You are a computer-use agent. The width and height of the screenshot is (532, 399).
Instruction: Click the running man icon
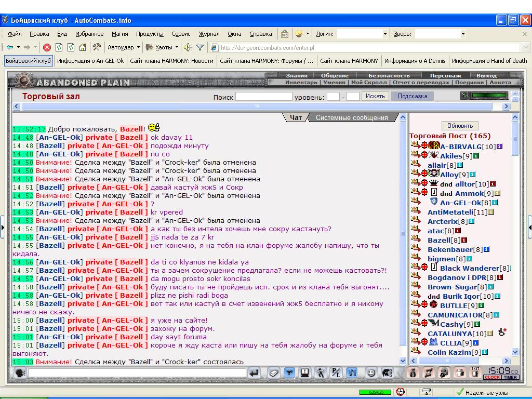tap(320, 373)
